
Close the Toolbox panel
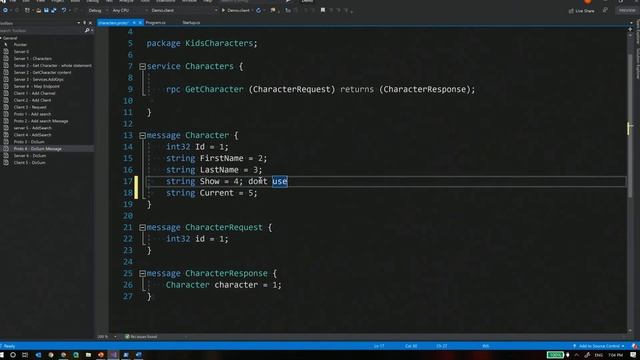pyautogui.click(x=90, y=23)
